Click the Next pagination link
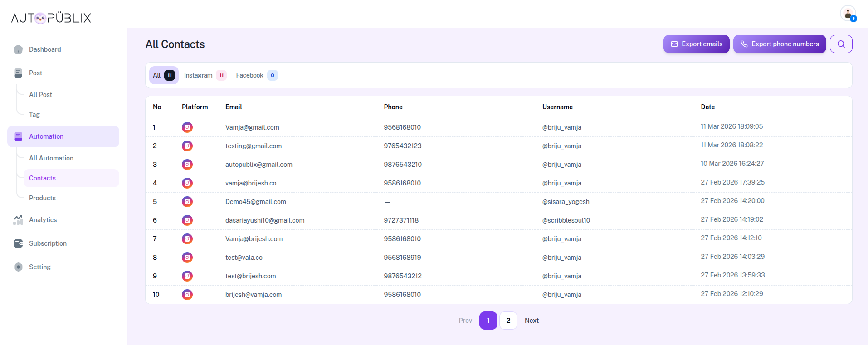The width and height of the screenshot is (868, 345). 532,321
